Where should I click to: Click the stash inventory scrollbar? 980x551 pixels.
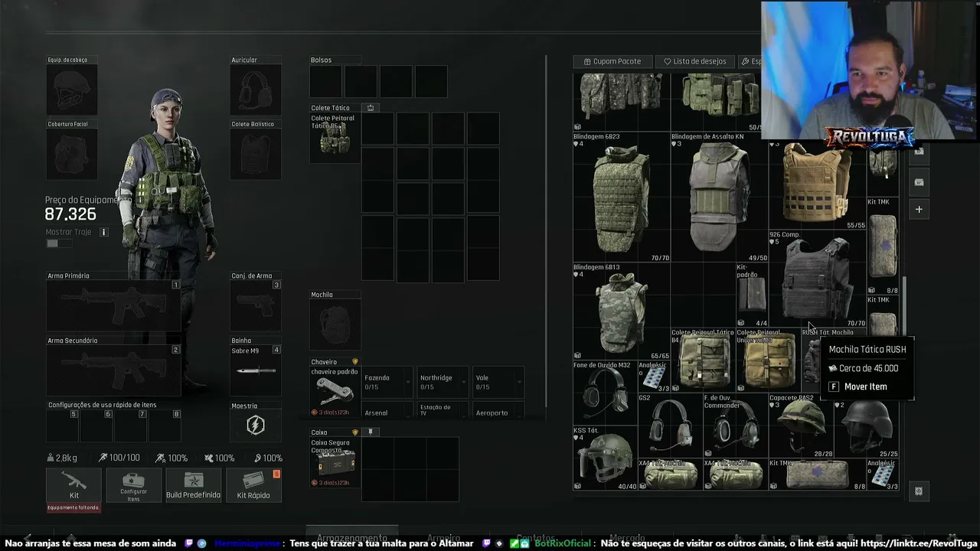coord(904,306)
